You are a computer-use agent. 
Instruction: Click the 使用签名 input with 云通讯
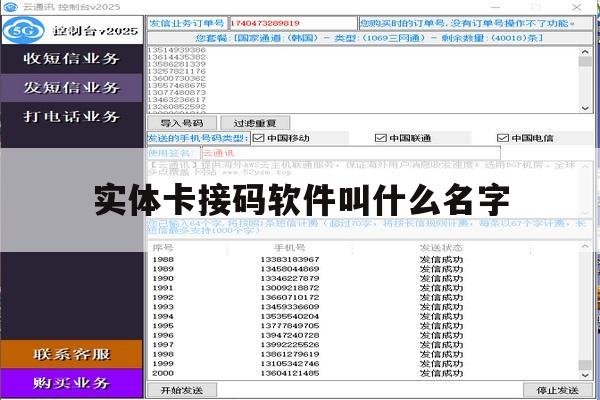pos(351,153)
